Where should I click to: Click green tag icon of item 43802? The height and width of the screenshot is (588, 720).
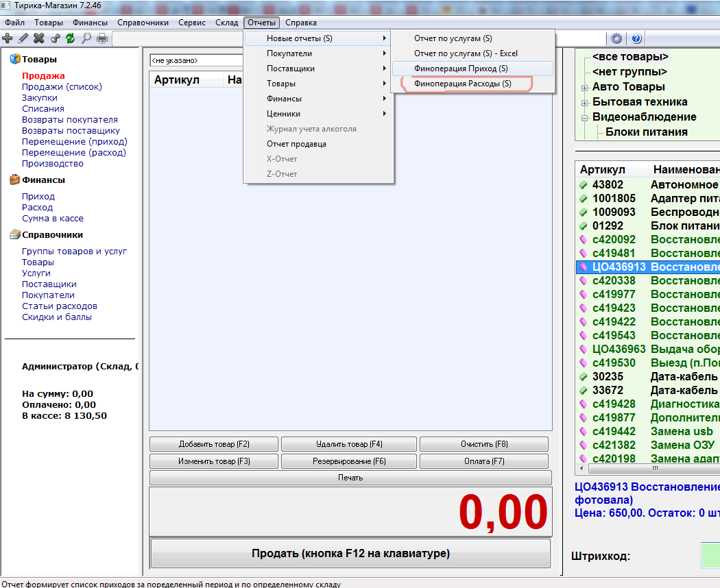[x=583, y=184]
